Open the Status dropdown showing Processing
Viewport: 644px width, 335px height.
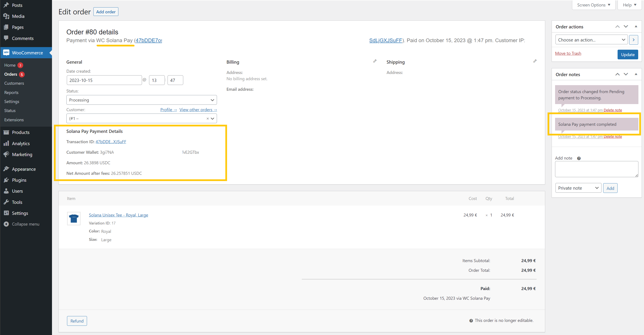pyautogui.click(x=142, y=100)
